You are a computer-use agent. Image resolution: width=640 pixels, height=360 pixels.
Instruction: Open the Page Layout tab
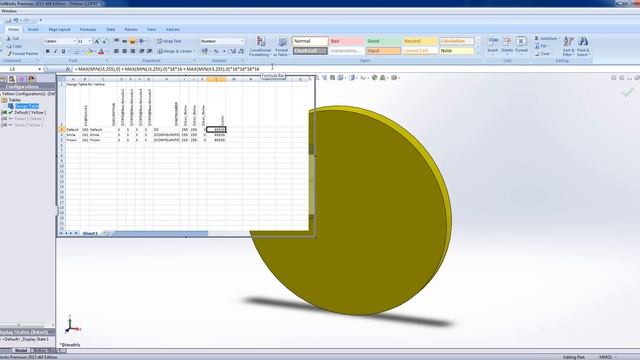(x=59, y=29)
